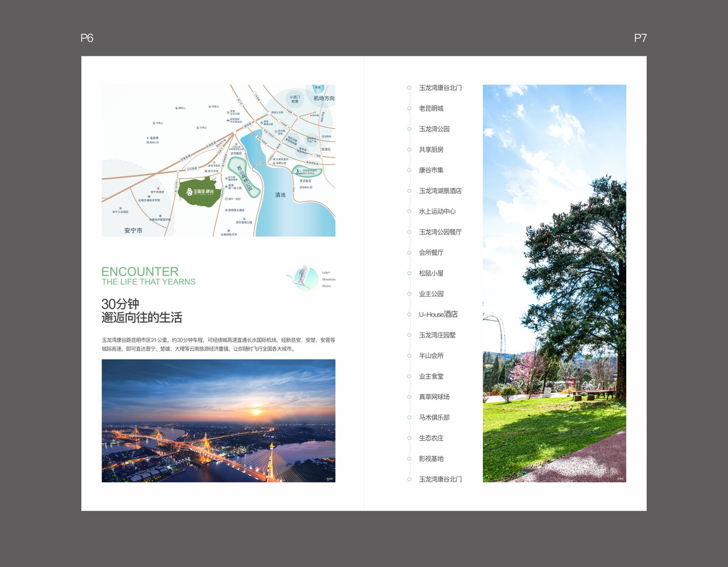Click the P7 page label
Image resolution: width=728 pixels, height=567 pixels.
click(x=640, y=38)
